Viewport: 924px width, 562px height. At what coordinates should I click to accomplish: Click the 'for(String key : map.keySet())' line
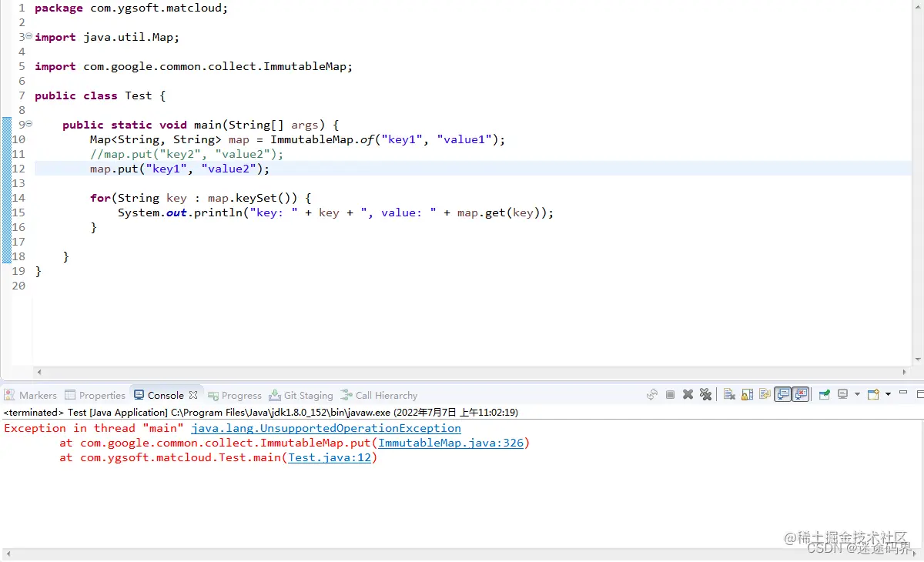[200, 198]
